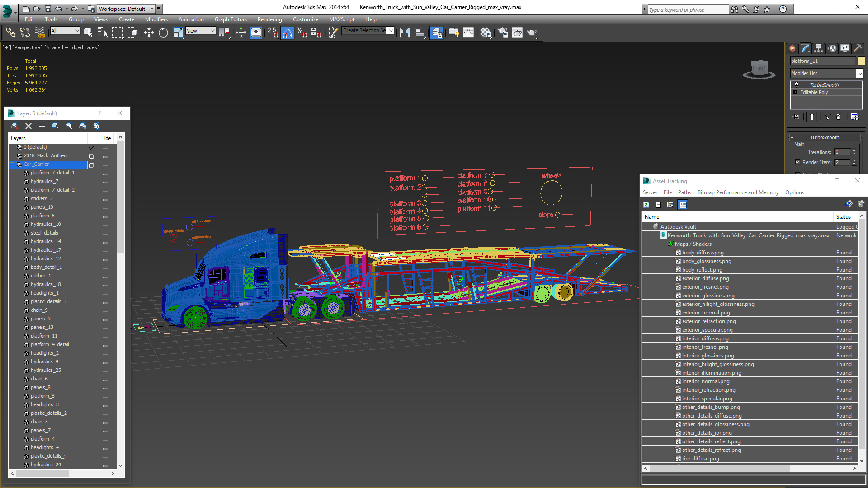The height and width of the screenshot is (488, 868).
Task: Open the Rendering menu
Action: (269, 19)
